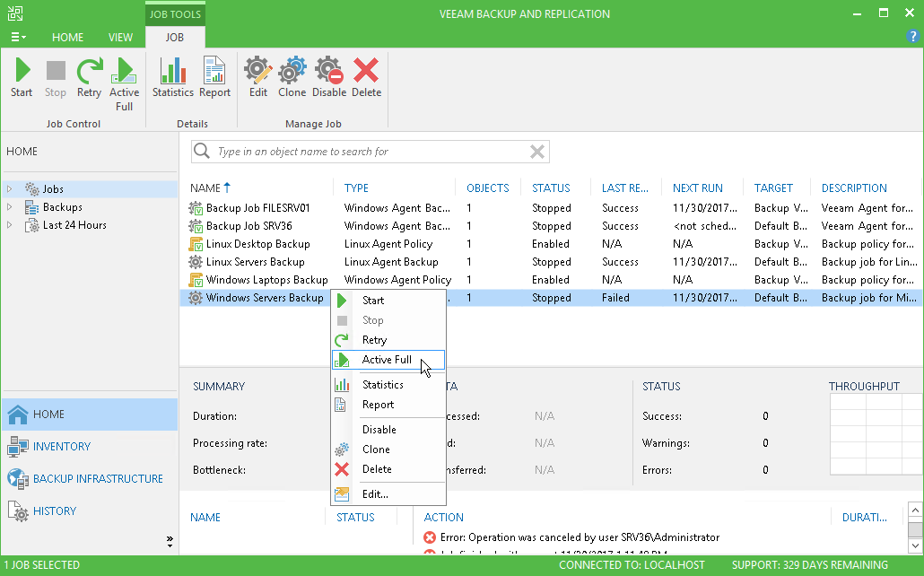The image size is (924, 576).
Task: Click the Clone job ribbon icon
Action: [292, 77]
